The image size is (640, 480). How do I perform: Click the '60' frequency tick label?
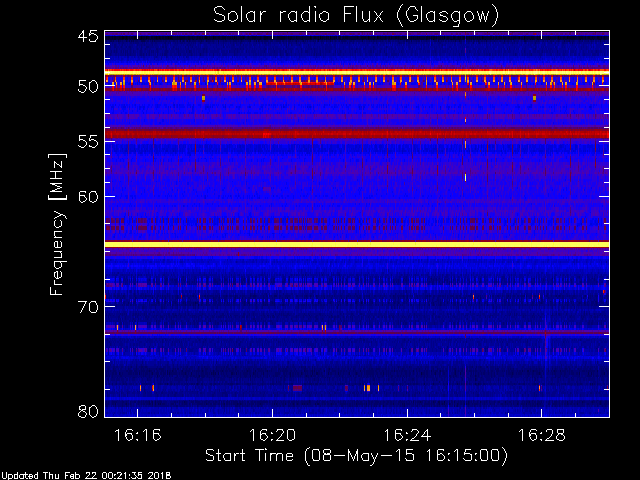point(88,197)
